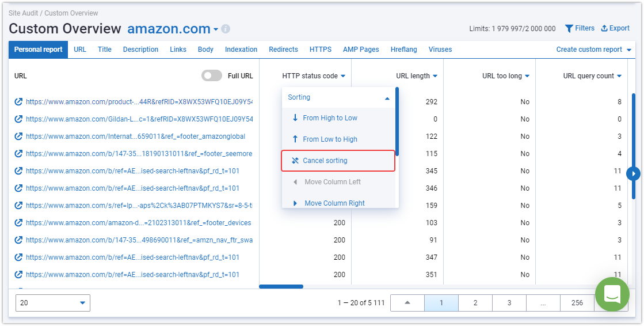644x326 pixels.
Task: Open the Site Audit breadcrumb link
Action: click(x=24, y=13)
